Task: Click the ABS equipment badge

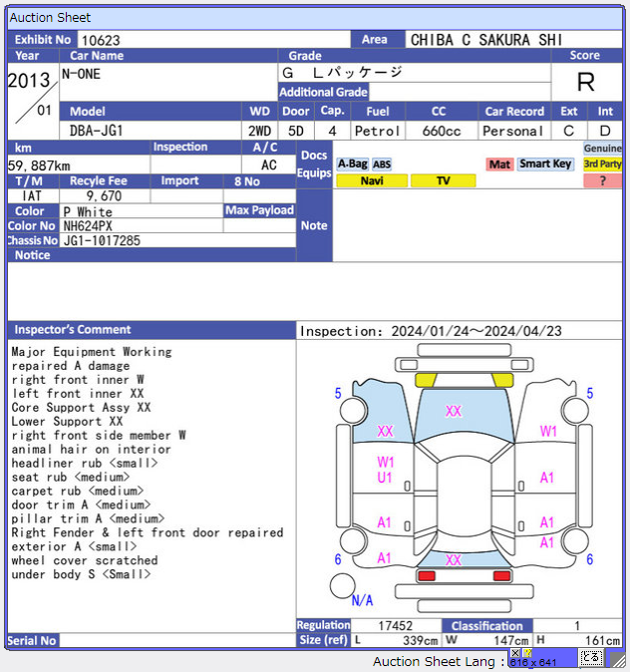Action: tap(382, 165)
